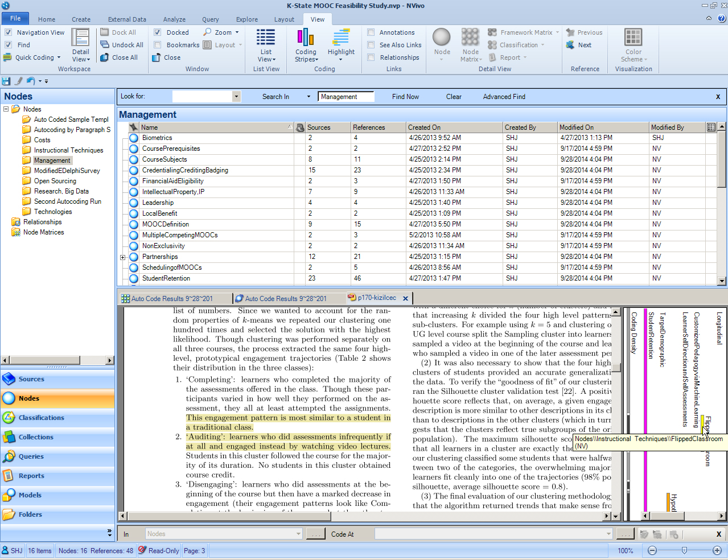728x560 pixels.
Task: Open the Look for dropdown arrow
Action: [236, 97]
